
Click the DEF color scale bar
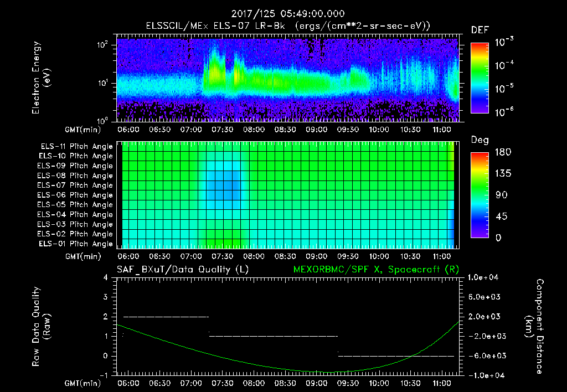(x=480, y=78)
